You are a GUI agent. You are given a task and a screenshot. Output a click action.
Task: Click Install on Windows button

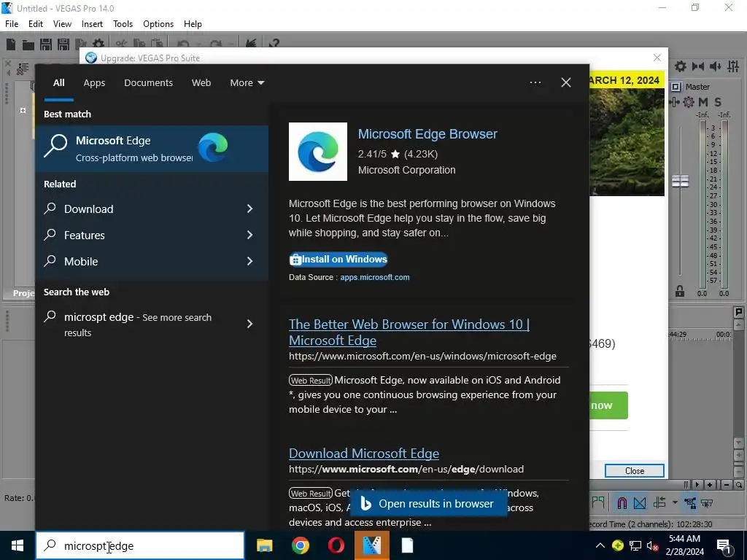(x=338, y=259)
